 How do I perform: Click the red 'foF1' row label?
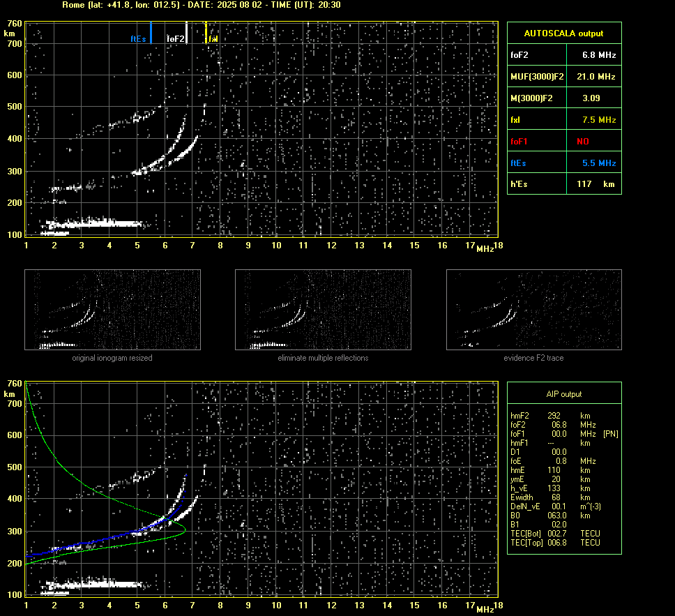519,142
